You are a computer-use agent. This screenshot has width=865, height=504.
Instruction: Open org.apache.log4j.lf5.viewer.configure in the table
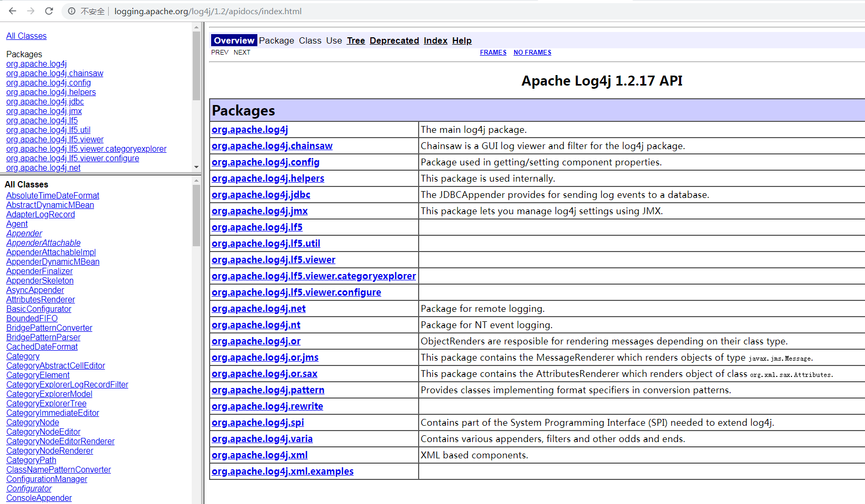[x=296, y=292]
